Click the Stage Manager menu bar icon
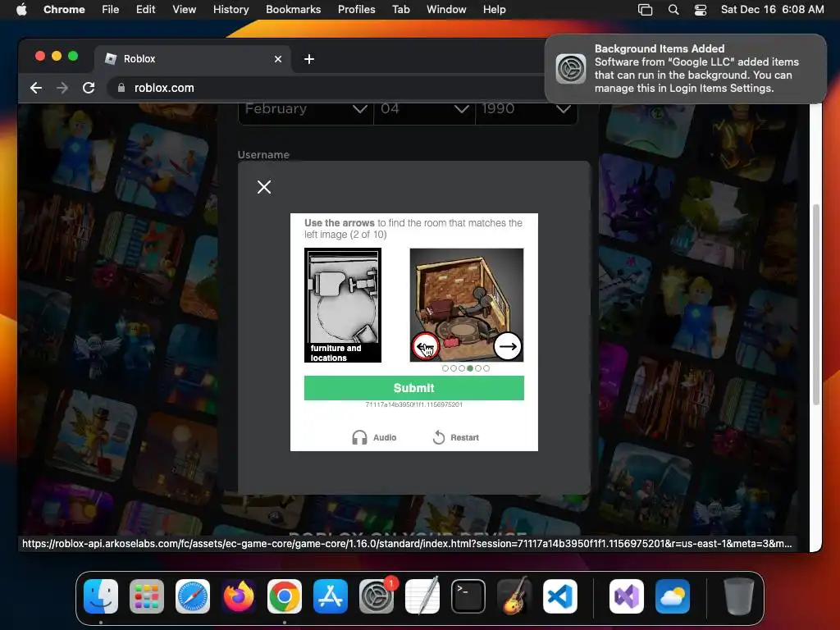The width and height of the screenshot is (840, 630). pyautogui.click(x=645, y=10)
